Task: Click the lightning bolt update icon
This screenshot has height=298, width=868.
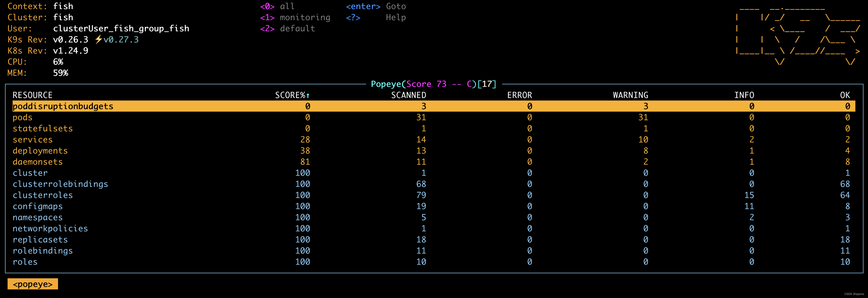Action: (98, 40)
